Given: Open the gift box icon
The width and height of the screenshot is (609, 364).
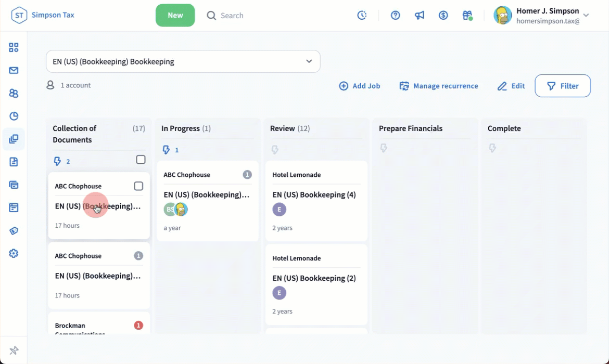Looking at the screenshot, I should point(467,16).
